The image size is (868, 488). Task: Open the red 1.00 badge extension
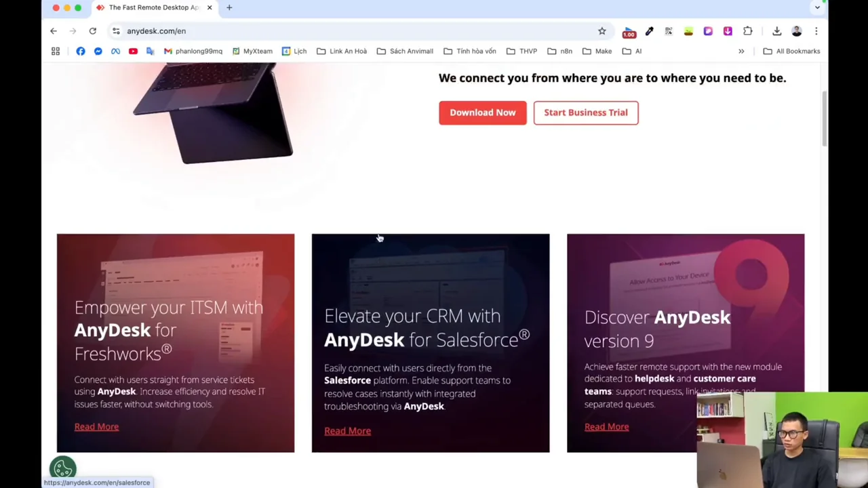point(629,32)
